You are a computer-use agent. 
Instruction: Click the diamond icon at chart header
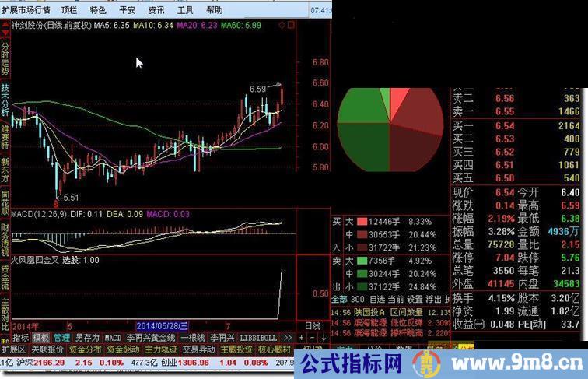[x=282, y=25]
